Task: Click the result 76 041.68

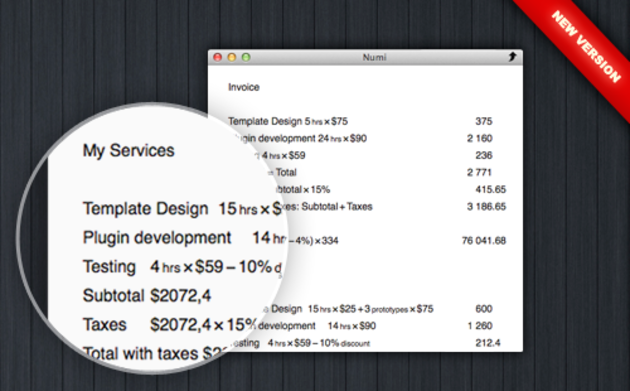Action: coord(484,241)
